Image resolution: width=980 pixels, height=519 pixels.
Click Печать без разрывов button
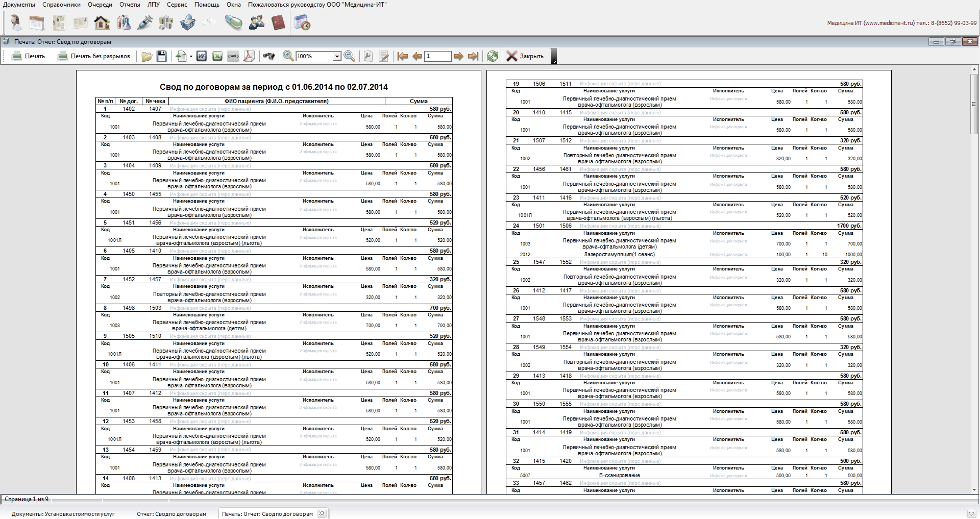pyautogui.click(x=94, y=56)
